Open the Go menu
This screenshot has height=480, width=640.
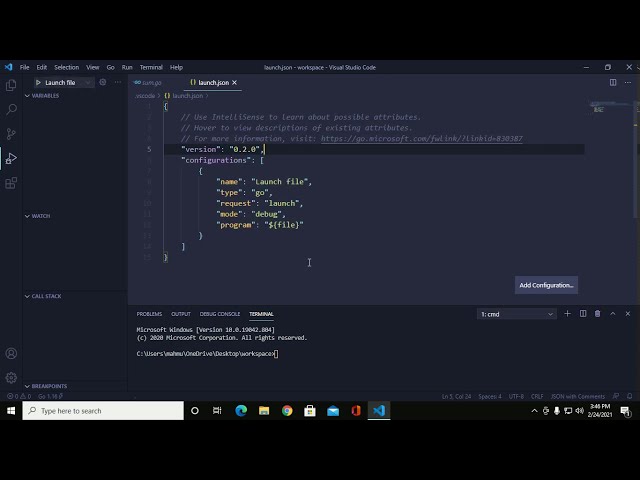tap(110, 67)
